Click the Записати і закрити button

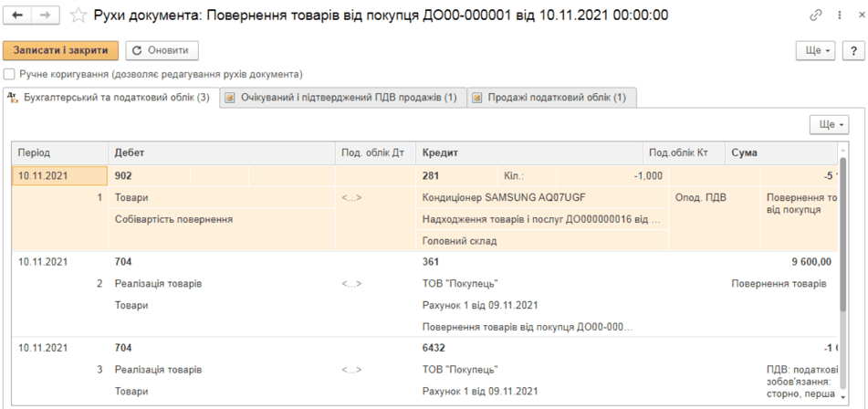pyautogui.click(x=61, y=50)
